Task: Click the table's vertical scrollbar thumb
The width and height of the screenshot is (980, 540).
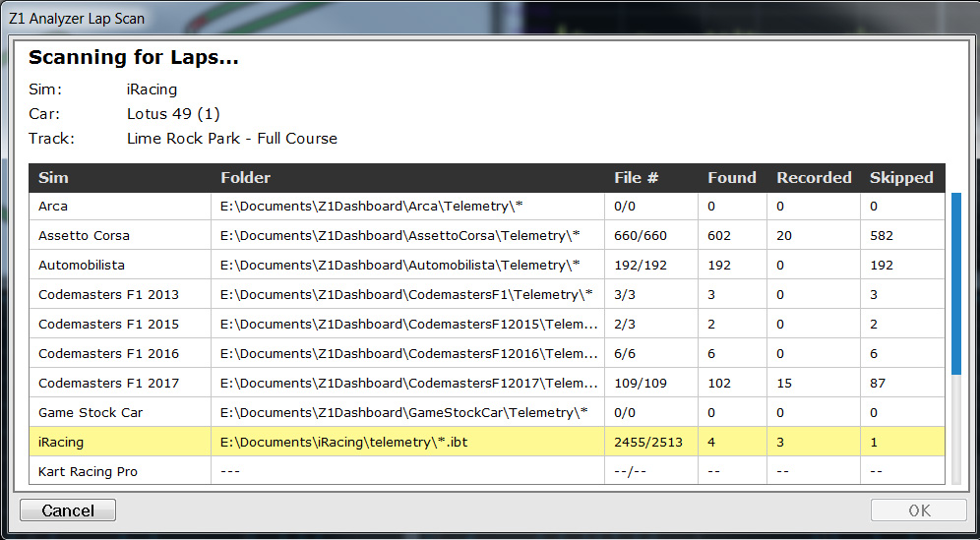Action: click(955, 283)
